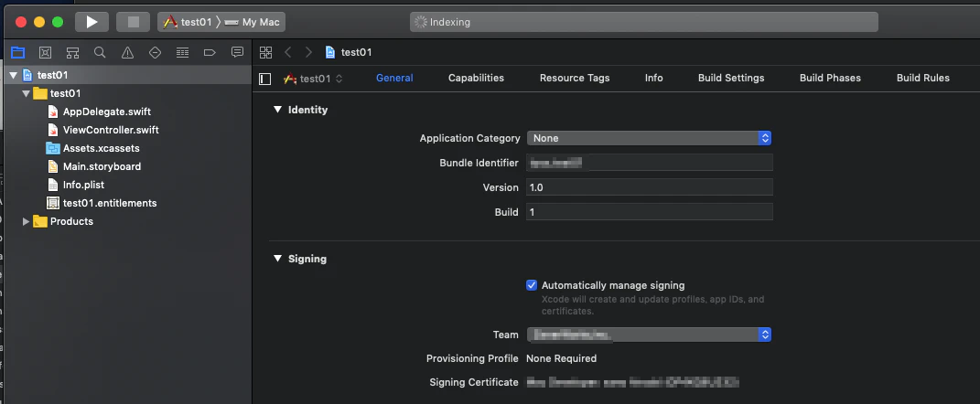This screenshot has width=980, height=404.
Task: Stop the running scheme
Action: click(x=133, y=22)
